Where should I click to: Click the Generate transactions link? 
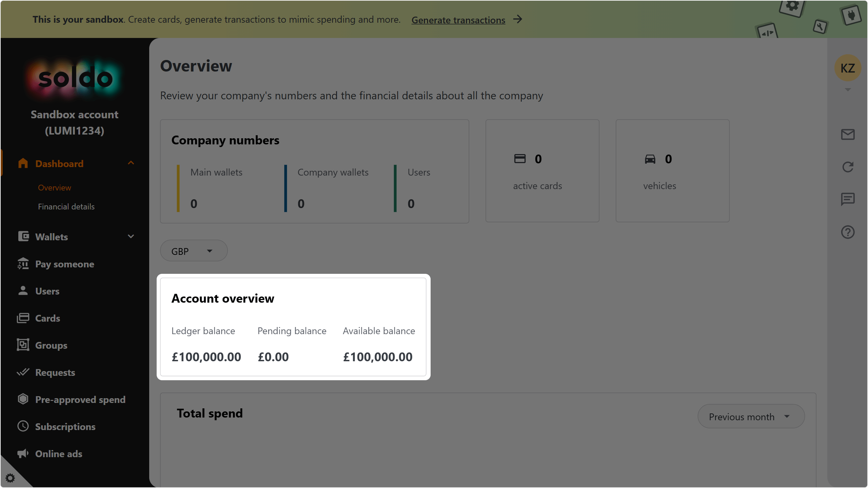click(458, 20)
